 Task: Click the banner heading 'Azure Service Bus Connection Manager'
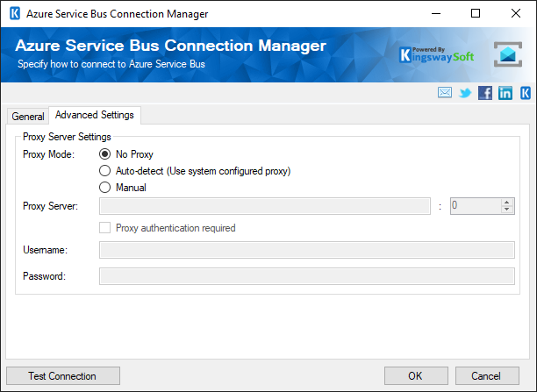tap(170, 46)
